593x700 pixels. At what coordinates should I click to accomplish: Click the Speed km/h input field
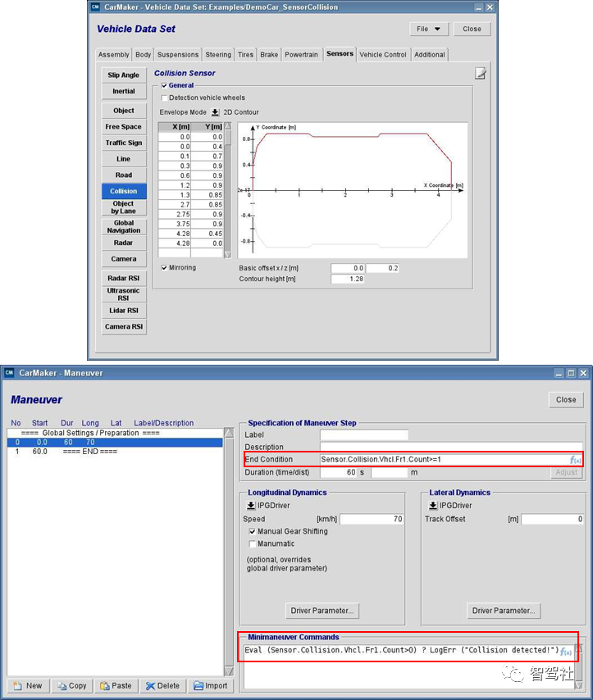[x=372, y=519]
